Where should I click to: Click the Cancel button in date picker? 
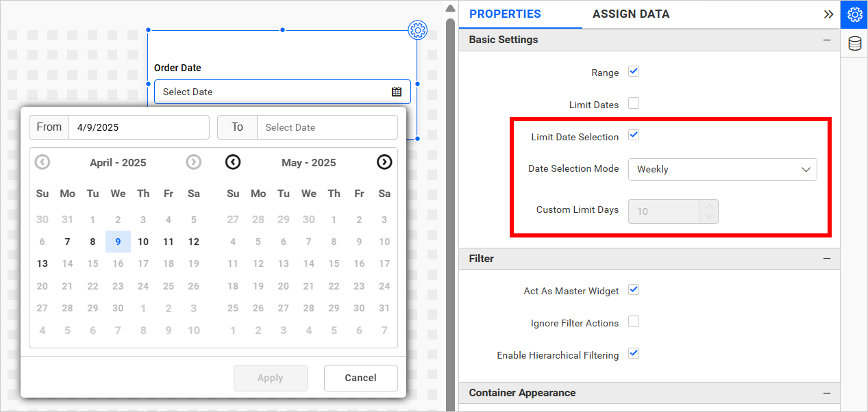[x=360, y=378]
